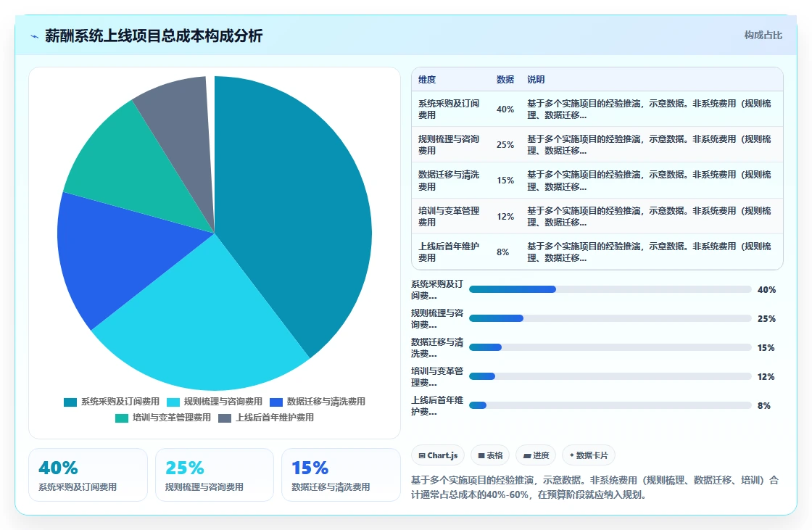Click the 8% value in the table
Image resolution: width=812 pixels, height=530 pixels.
pos(503,252)
